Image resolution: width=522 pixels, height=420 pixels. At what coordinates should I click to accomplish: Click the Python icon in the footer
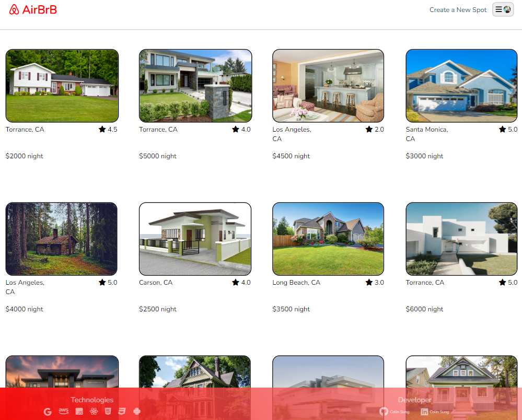click(137, 412)
